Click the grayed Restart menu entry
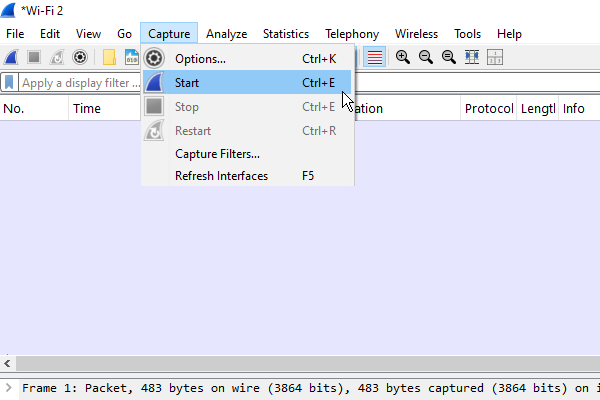The width and height of the screenshot is (600, 400). pos(248,131)
